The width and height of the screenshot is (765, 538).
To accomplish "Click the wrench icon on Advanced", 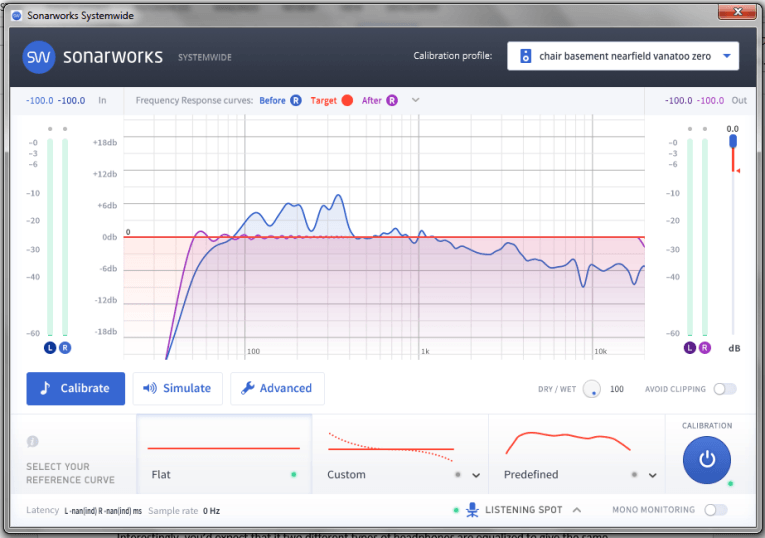I will point(248,388).
